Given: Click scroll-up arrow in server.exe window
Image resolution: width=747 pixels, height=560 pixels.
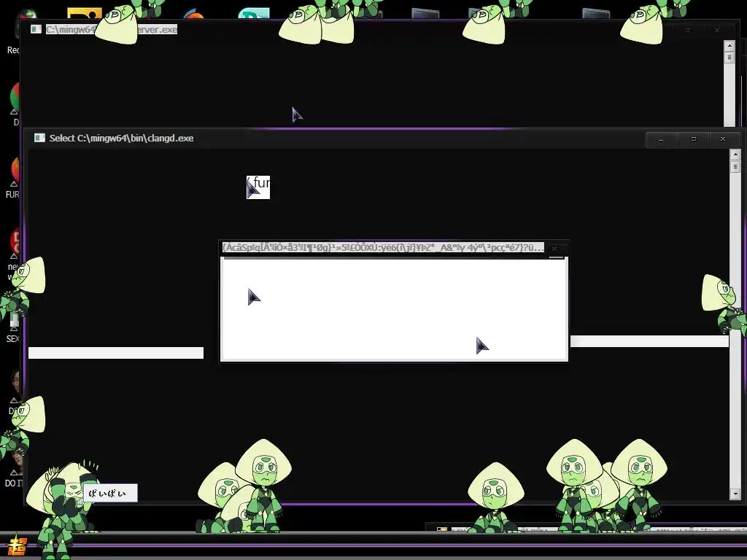Looking at the screenshot, I should pyautogui.click(x=729, y=46).
